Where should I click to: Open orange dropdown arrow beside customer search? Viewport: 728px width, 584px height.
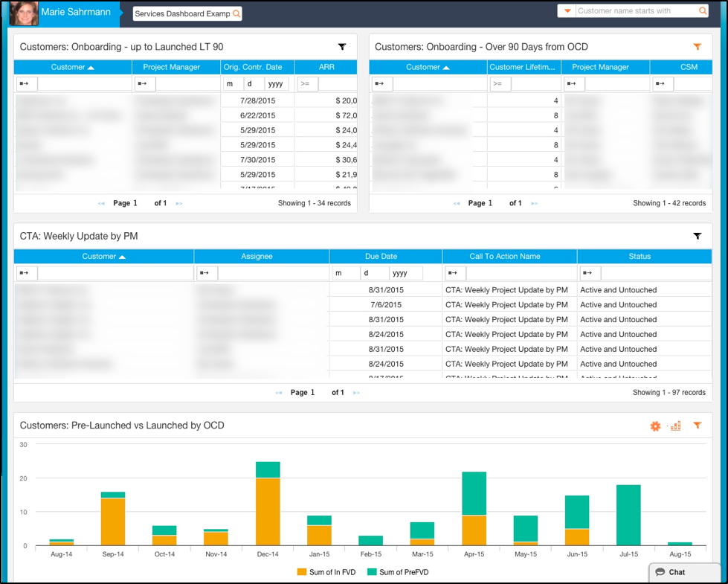click(x=567, y=11)
